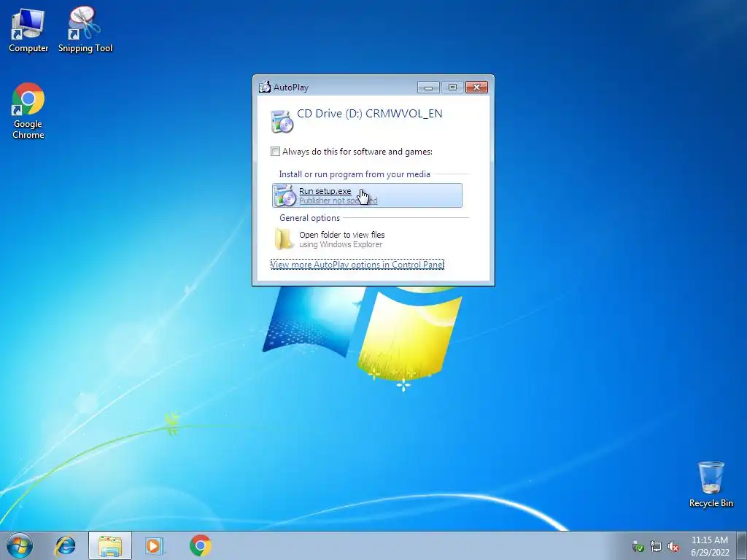Close the AutoPlay dialog
The image size is (747, 560).
(x=476, y=87)
